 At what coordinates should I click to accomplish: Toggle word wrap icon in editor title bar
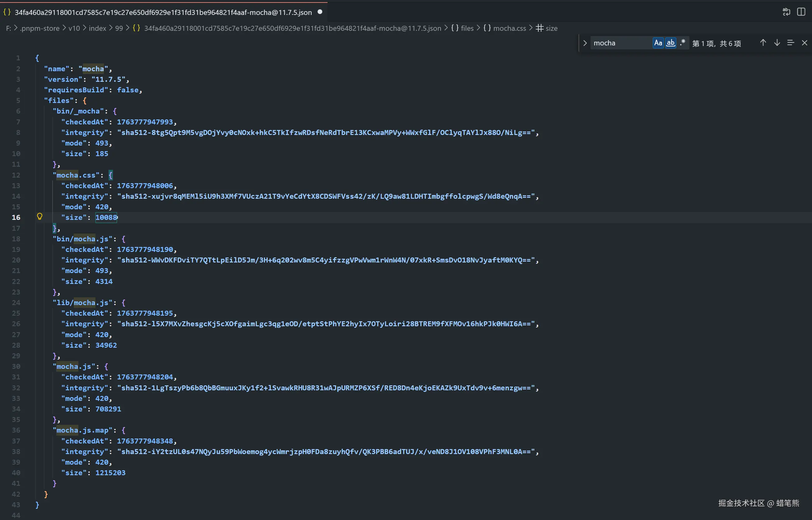[x=786, y=12]
